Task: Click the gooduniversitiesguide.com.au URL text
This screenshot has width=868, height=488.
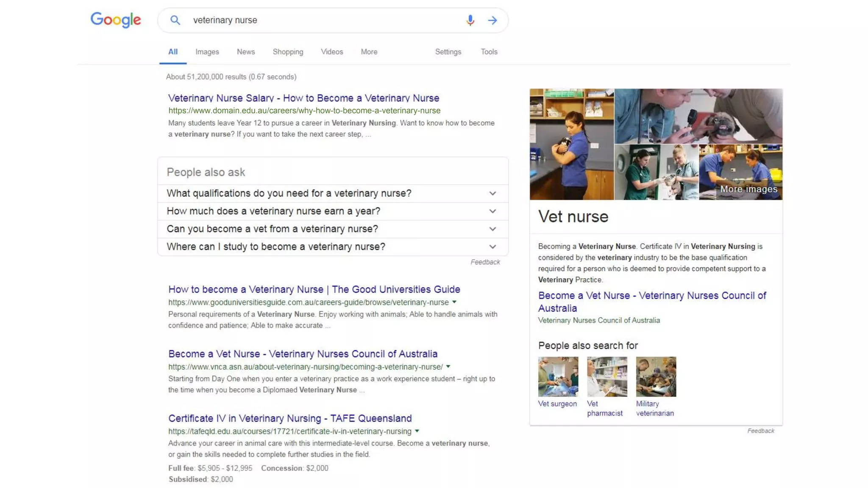Action: pos(309,302)
